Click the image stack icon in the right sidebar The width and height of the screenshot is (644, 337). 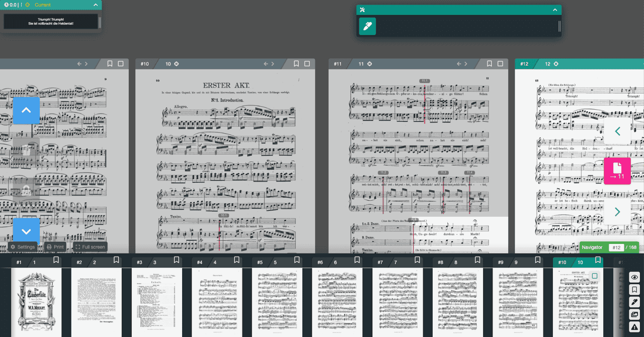click(x=634, y=314)
